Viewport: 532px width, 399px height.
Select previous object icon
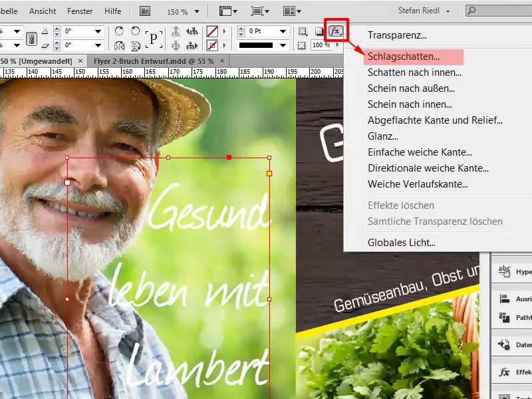[x=192, y=31]
